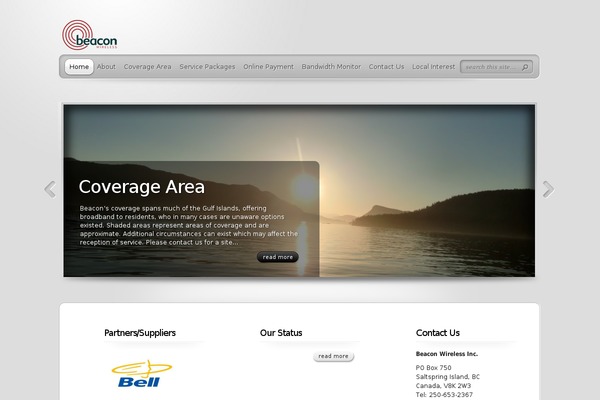
Task: Advance to next slide arrow
Action: click(548, 189)
